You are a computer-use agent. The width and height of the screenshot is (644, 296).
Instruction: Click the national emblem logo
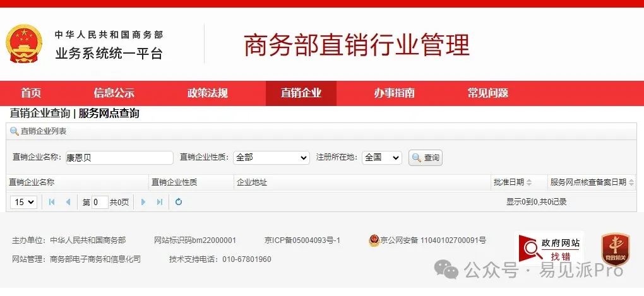24,44
